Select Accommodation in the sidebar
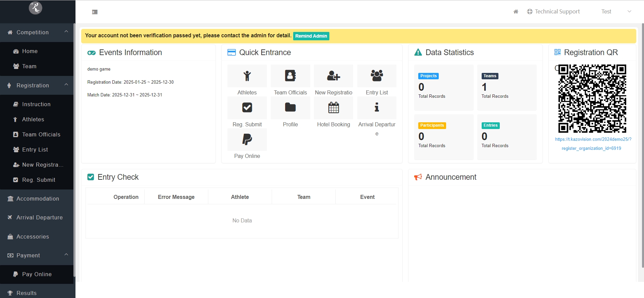Viewport: 644px width, 298px height. 38,199
